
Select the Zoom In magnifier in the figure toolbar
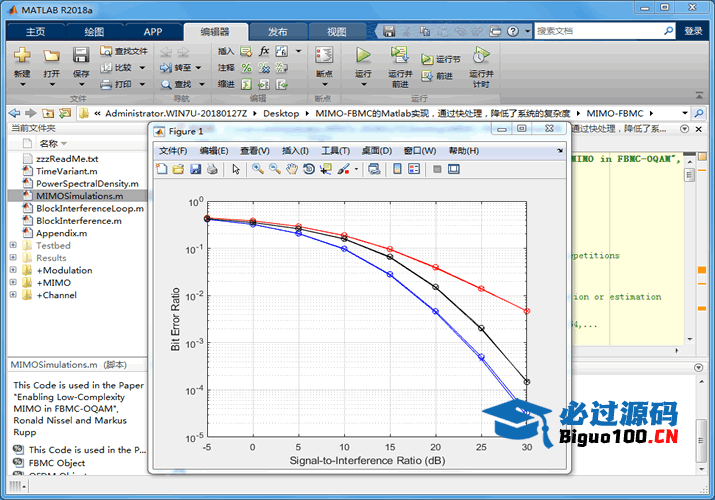click(x=258, y=169)
